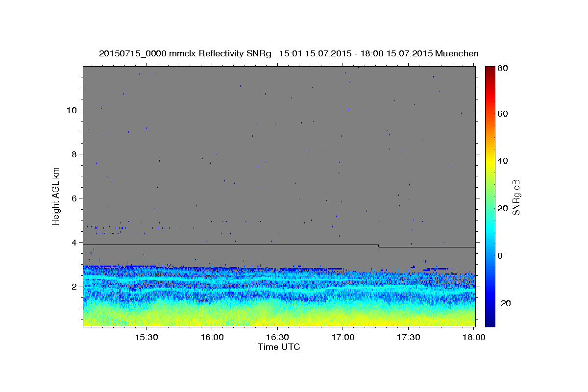Click the colorbar value 20
The height and width of the screenshot is (392, 588).
[502, 208]
